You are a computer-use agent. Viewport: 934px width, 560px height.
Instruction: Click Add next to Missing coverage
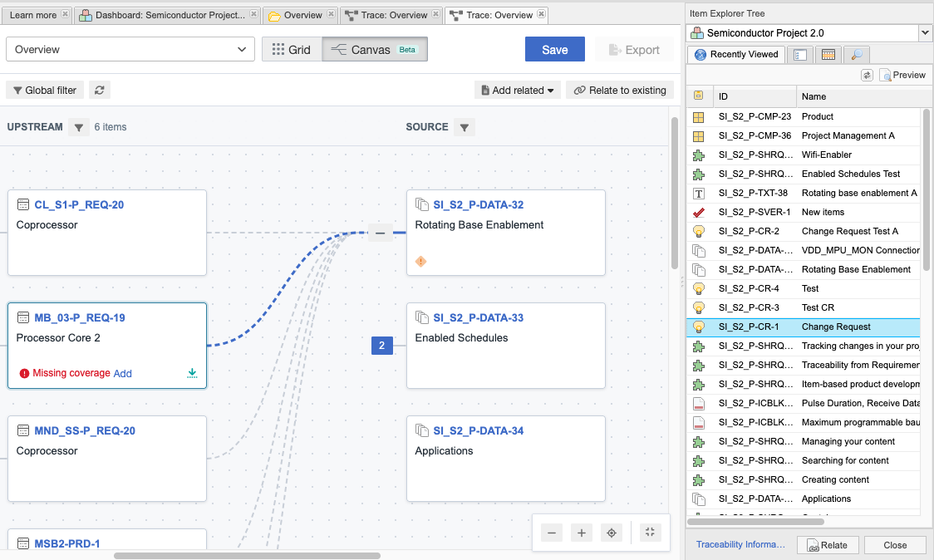click(x=123, y=374)
